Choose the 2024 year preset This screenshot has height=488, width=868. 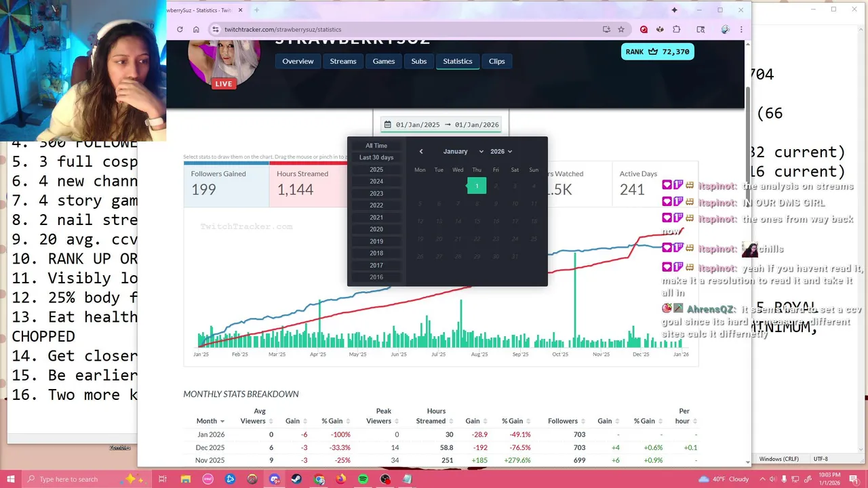tap(376, 181)
